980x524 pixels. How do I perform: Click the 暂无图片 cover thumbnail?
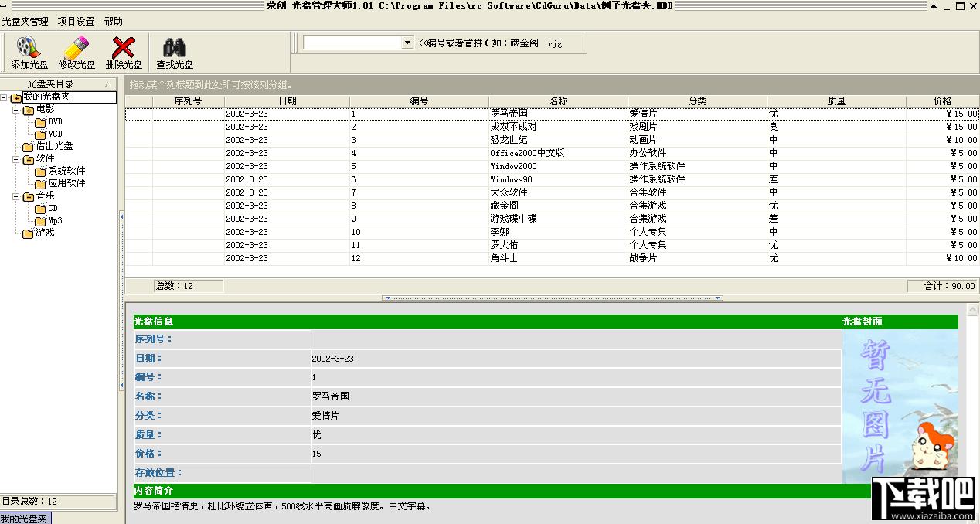point(900,407)
